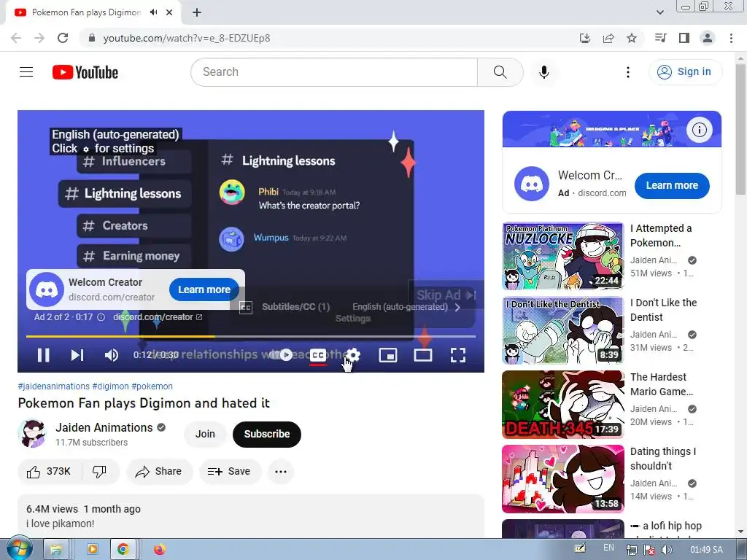The height and width of the screenshot is (560, 747).
Task: Mute the tab audio icon
Action: (153, 12)
